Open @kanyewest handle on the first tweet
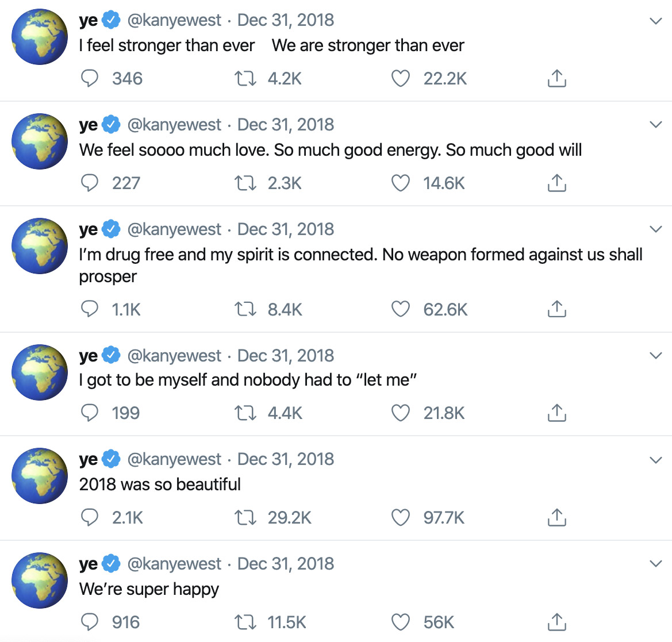The height and width of the screenshot is (642, 672). pos(174,20)
